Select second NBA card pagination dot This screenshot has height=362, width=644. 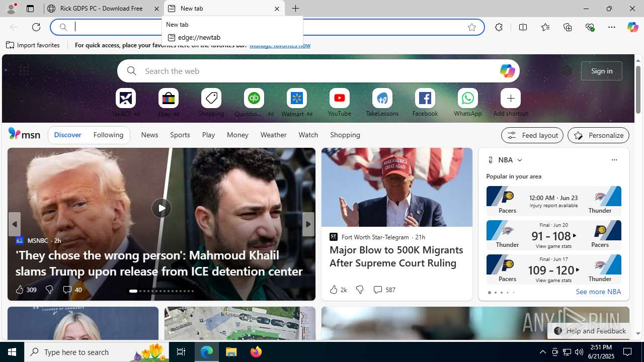pos(495,293)
